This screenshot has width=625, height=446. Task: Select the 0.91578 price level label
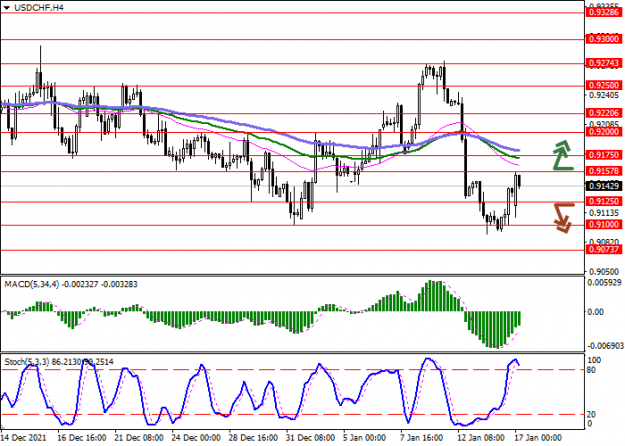[x=604, y=171]
